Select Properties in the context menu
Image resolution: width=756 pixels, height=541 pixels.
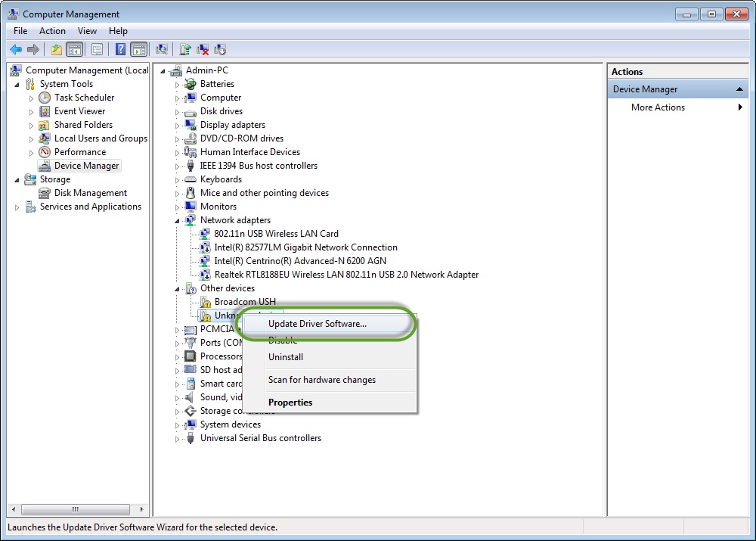290,403
